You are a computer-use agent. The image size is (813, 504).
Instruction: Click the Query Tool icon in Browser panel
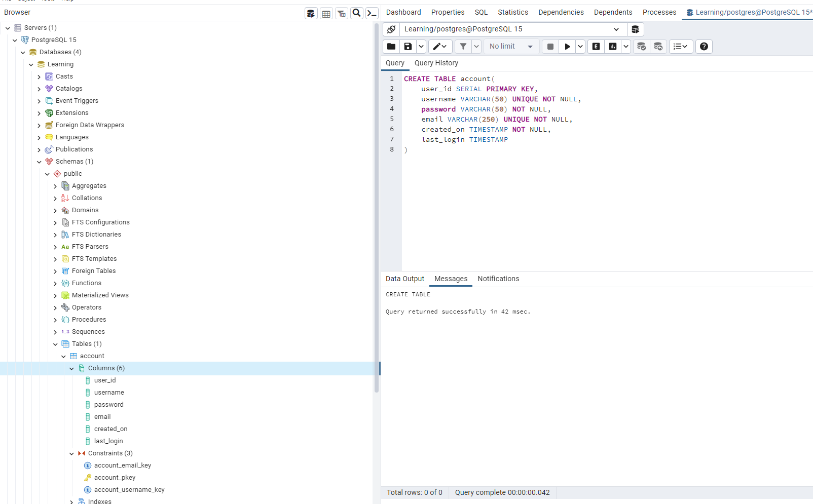tap(311, 14)
